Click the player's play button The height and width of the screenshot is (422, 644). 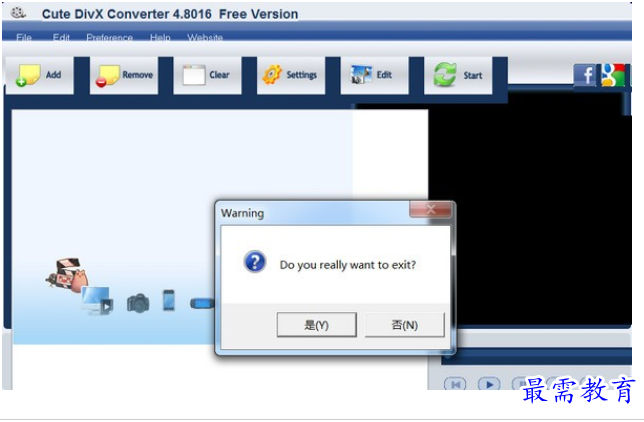click(x=489, y=384)
